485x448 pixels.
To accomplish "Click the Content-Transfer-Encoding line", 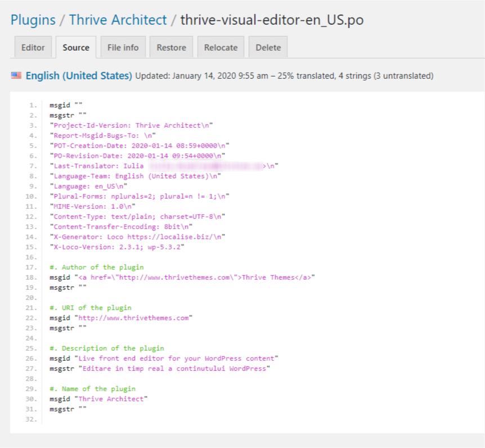I will tap(122, 227).
